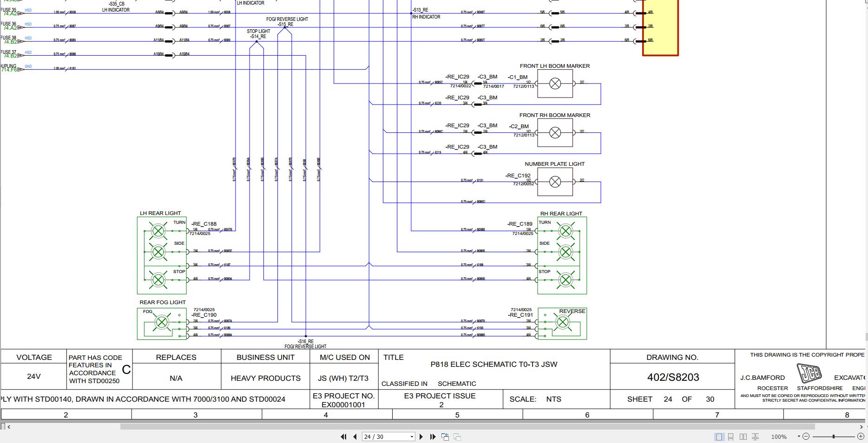Select two-page facing view mode
This screenshot has width=868, height=443.
pos(743,436)
